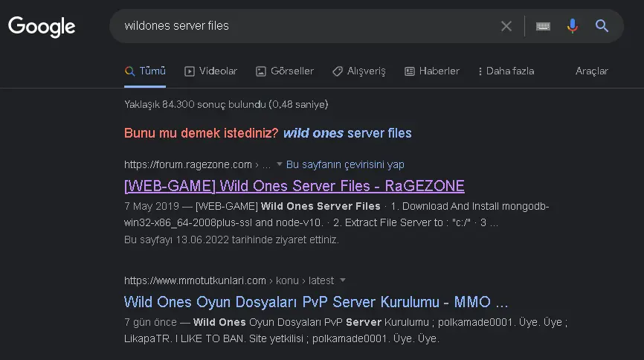This screenshot has height=360, width=644.
Task: Open the Haberler tab
Action: 431,71
